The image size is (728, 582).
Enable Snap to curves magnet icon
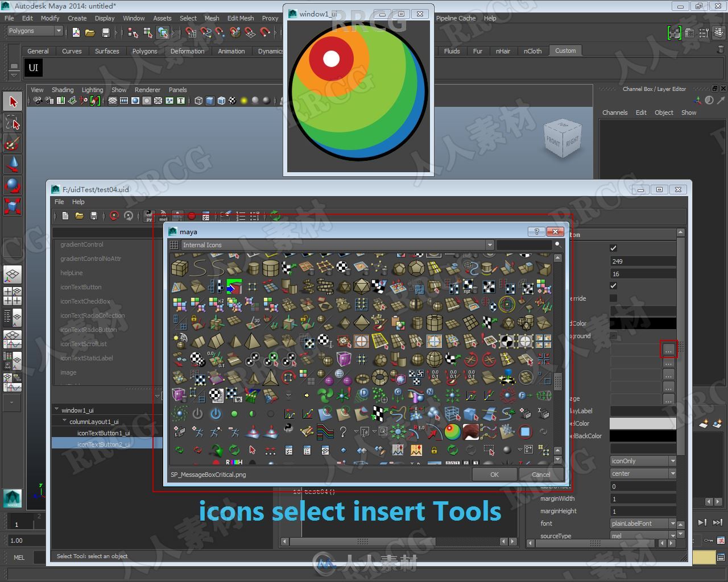tap(205, 32)
